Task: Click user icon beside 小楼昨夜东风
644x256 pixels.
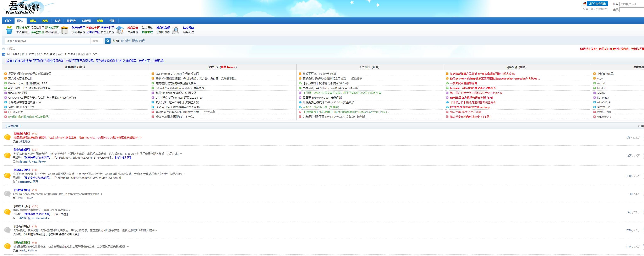Action: coord(595,74)
